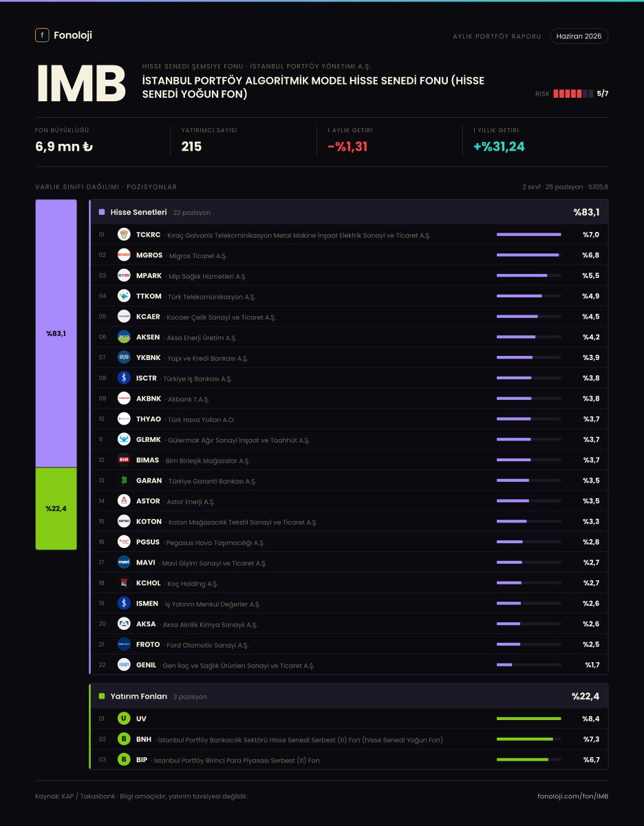Click the KOTON logo
644x826 pixels.
[x=124, y=521]
